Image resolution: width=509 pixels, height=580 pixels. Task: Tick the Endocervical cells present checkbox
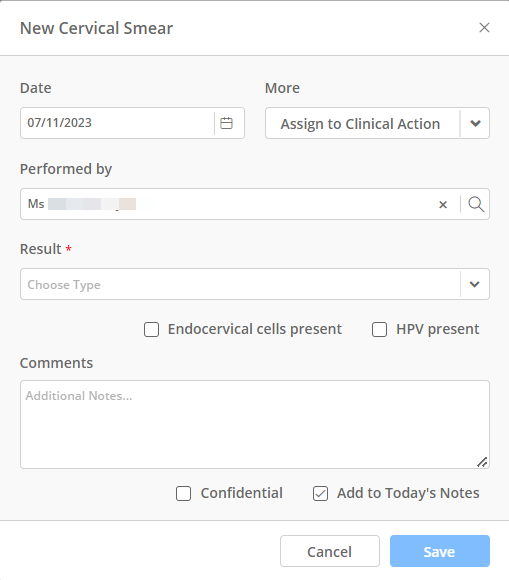tap(151, 329)
